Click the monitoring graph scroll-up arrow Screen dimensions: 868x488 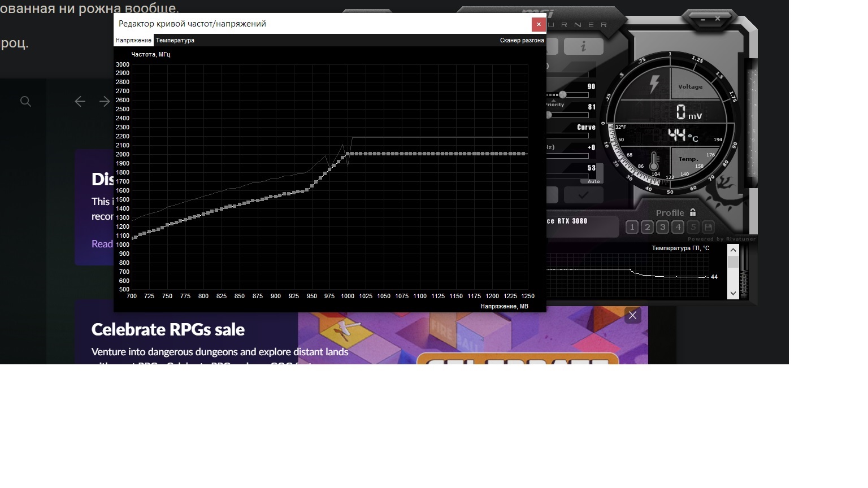[x=733, y=250]
